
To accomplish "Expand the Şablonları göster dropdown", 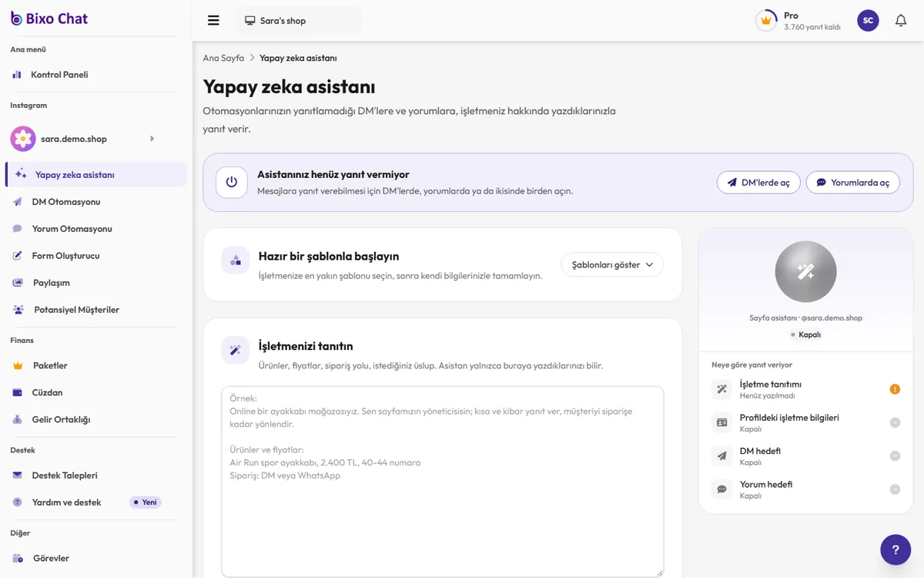I will pyautogui.click(x=612, y=264).
